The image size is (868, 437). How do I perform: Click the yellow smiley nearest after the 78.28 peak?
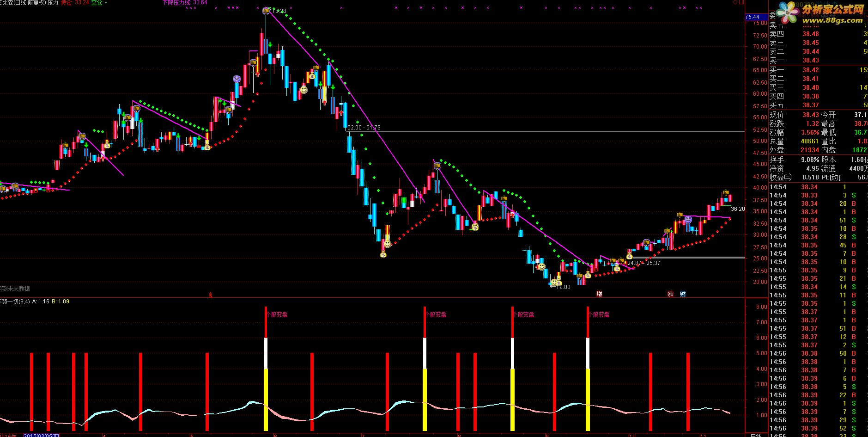(304, 89)
